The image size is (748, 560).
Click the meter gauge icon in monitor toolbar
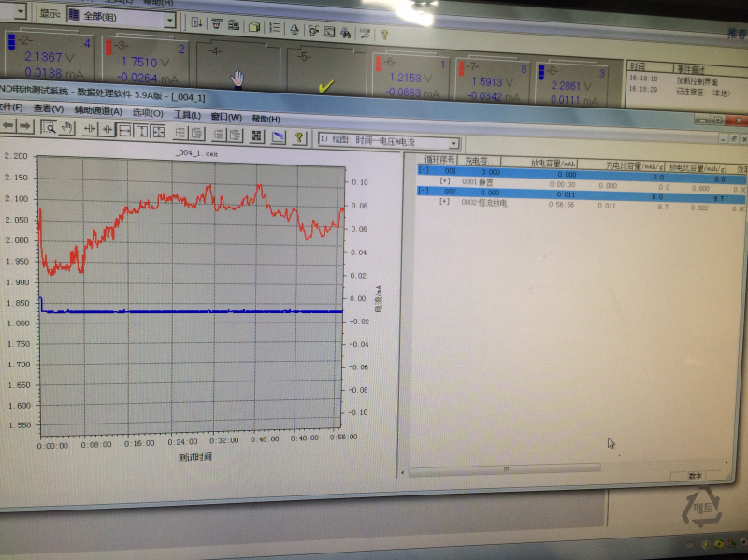pos(330,32)
